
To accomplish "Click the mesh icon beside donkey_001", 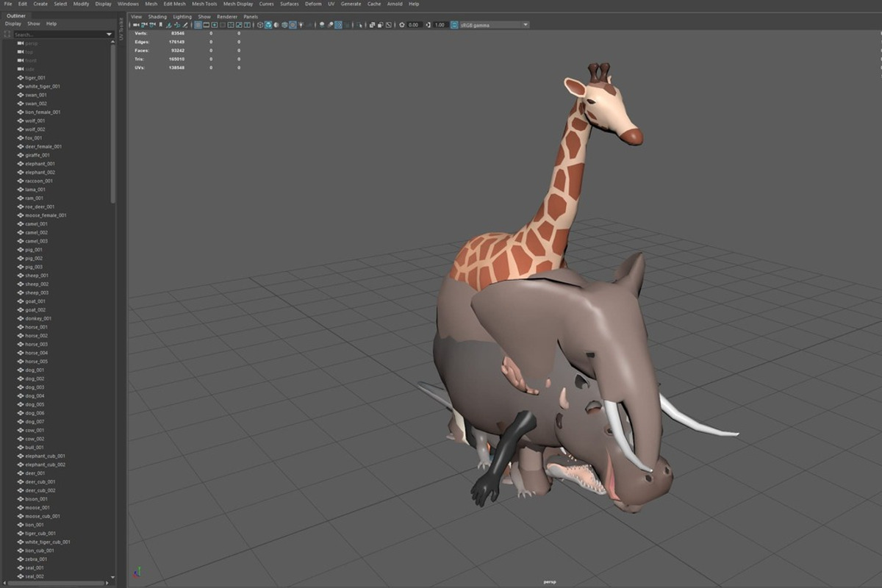I will tap(20, 318).
